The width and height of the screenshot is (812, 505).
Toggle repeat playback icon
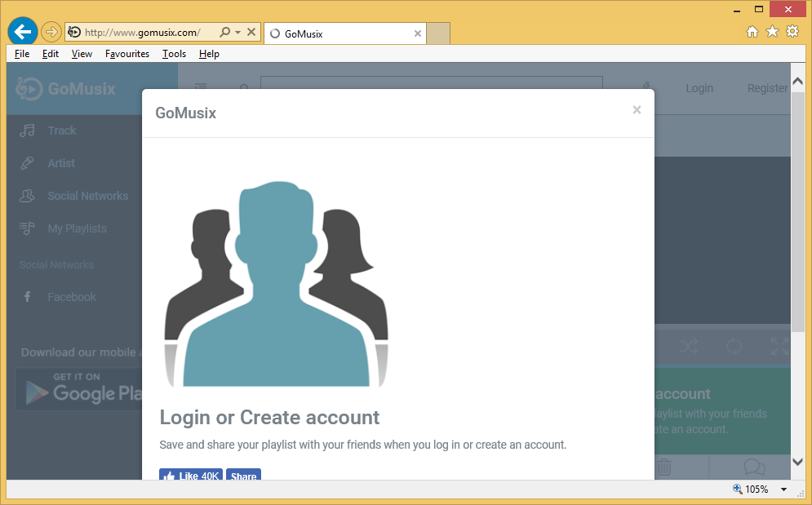coord(734,346)
